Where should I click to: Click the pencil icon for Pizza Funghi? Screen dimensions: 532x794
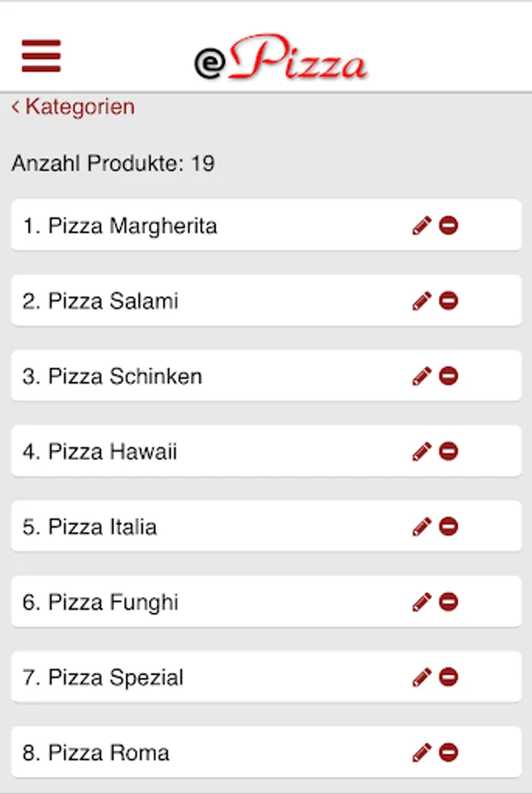(x=422, y=603)
